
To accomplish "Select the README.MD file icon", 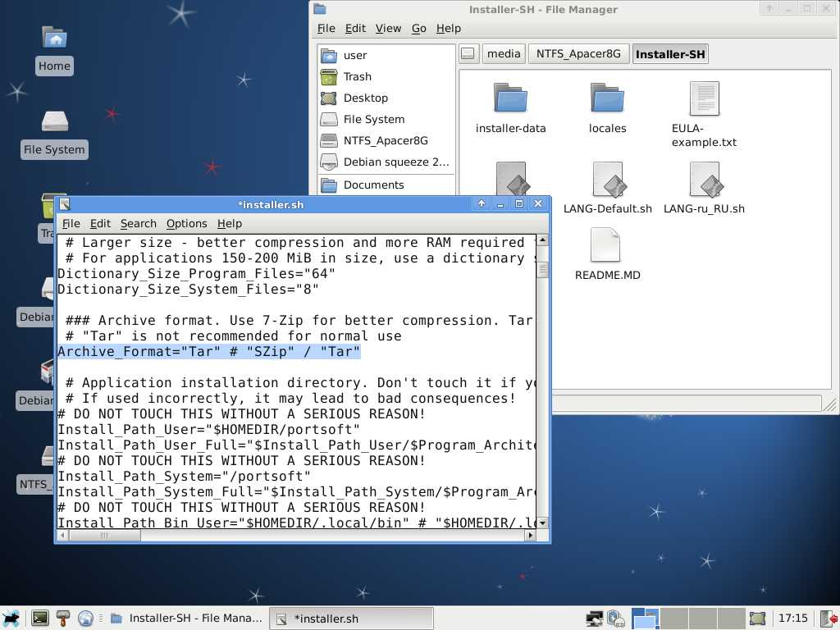I will (606, 246).
